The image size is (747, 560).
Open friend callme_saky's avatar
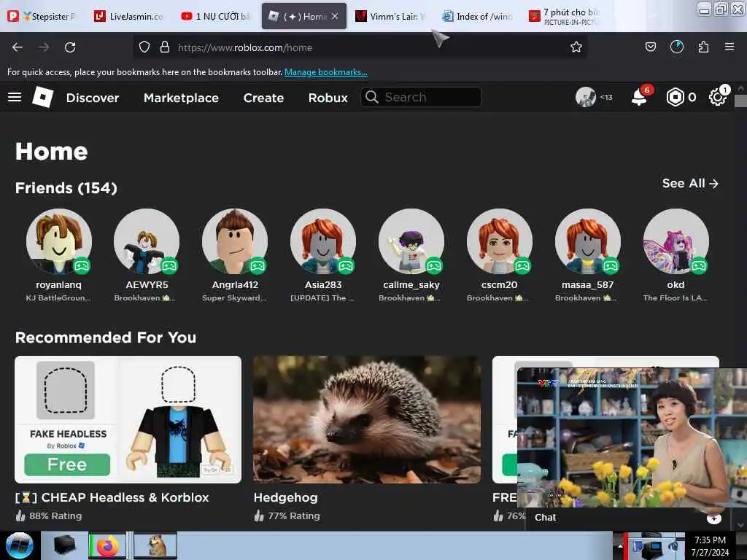(x=411, y=241)
